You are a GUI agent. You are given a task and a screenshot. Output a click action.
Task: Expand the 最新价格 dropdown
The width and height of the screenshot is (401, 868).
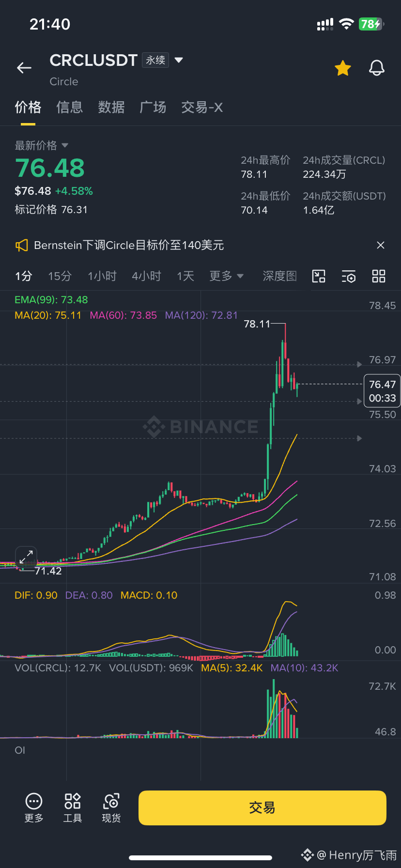coord(42,145)
